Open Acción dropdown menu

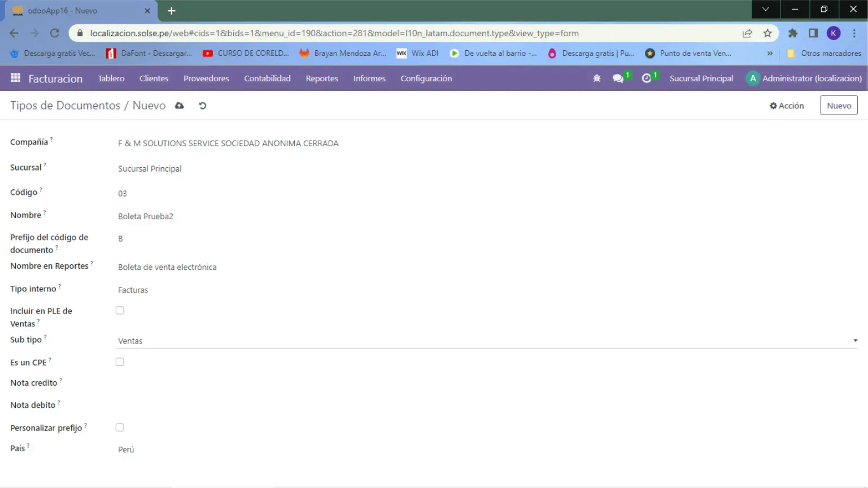(787, 106)
